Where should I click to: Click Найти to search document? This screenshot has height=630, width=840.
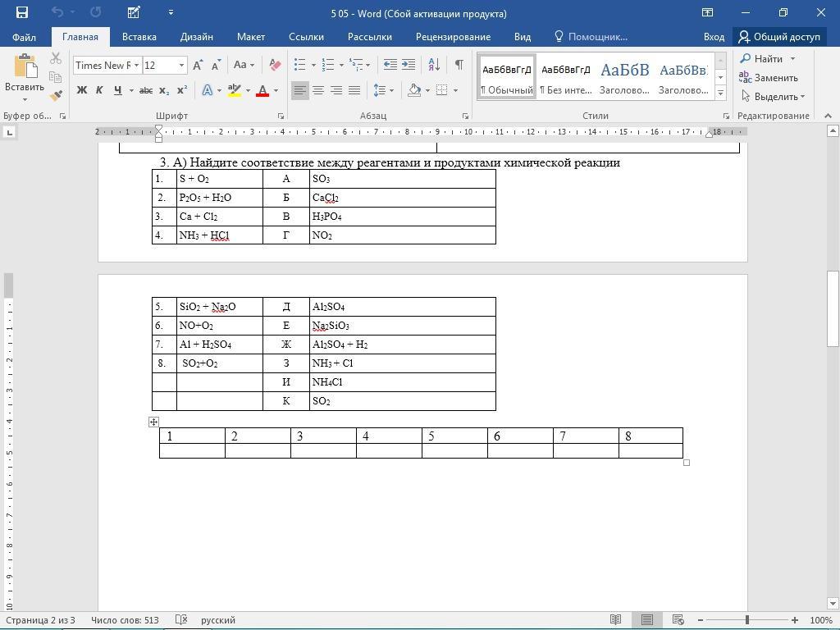point(768,58)
